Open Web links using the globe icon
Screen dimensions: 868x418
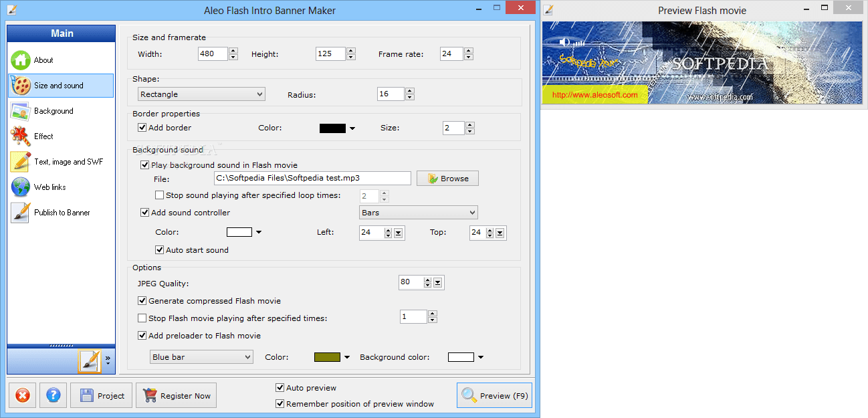(20, 187)
